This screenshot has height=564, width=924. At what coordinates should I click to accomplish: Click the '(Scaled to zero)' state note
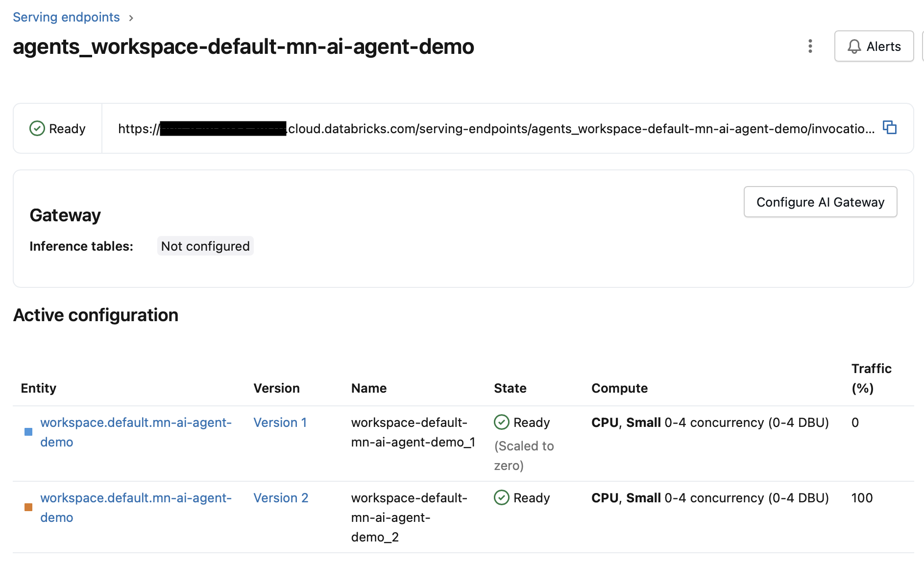[x=524, y=455]
